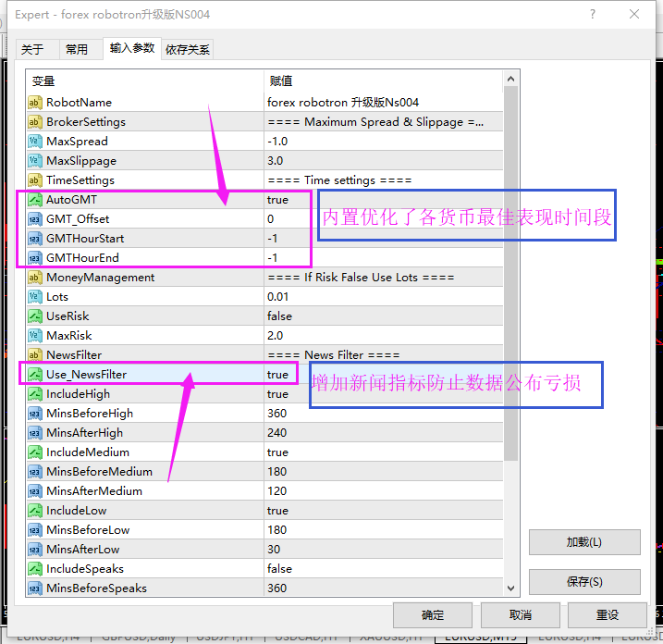Click the double-type icon beside Lots

[x=34, y=297]
